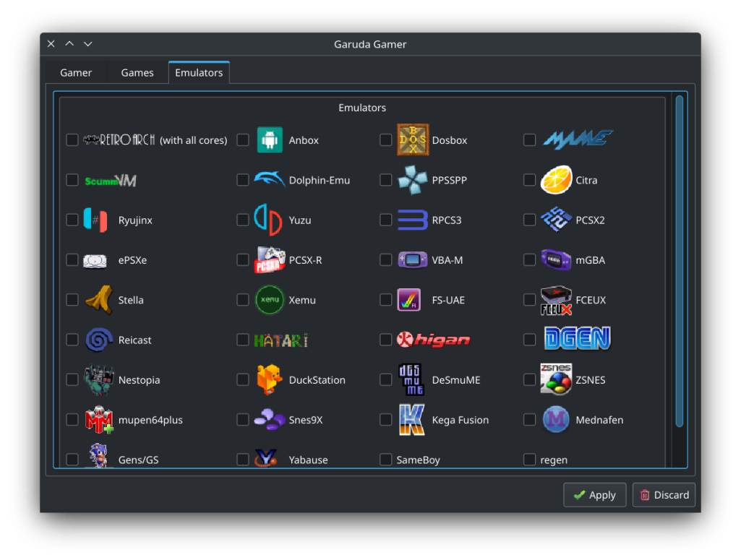Click the Discard button
The height and width of the screenshot is (560, 741).
pyautogui.click(x=663, y=495)
